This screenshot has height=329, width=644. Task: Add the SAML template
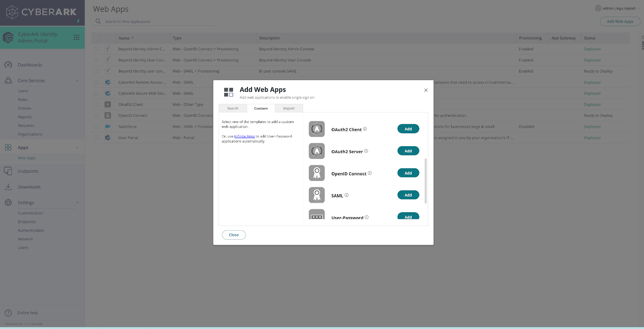(408, 195)
